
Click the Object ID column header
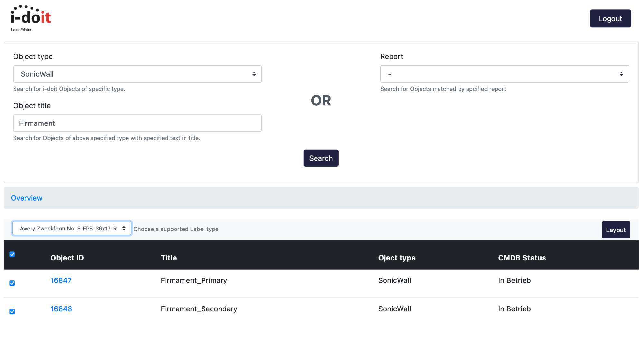click(67, 258)
